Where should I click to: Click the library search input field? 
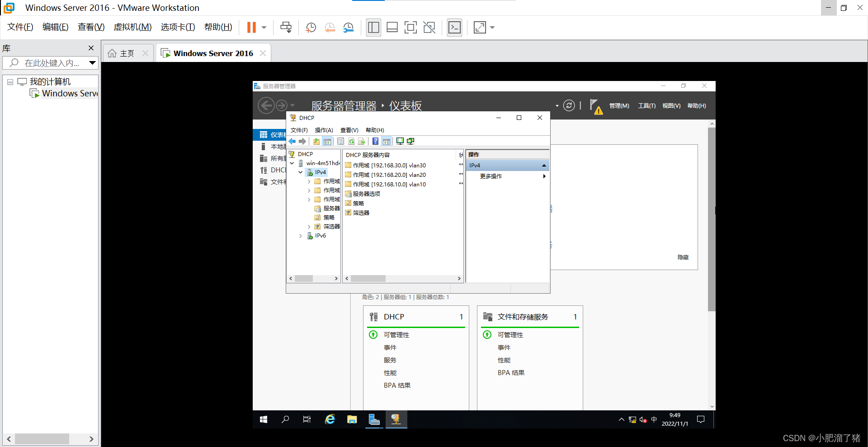(51, 63)
